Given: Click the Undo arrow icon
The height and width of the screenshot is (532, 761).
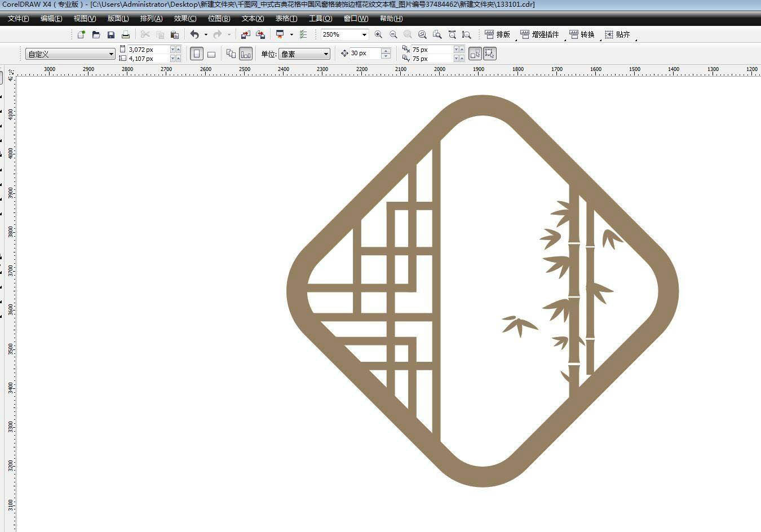Looking at the screenshot, I should point(194,34).
